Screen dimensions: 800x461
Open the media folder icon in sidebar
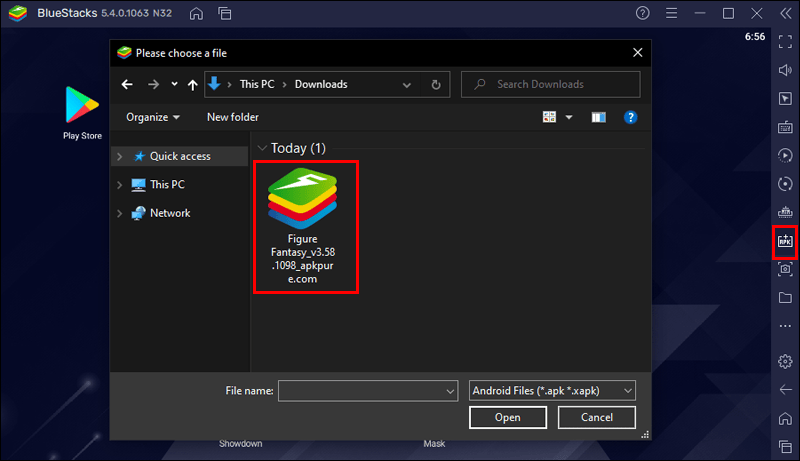tap(785, 297)
